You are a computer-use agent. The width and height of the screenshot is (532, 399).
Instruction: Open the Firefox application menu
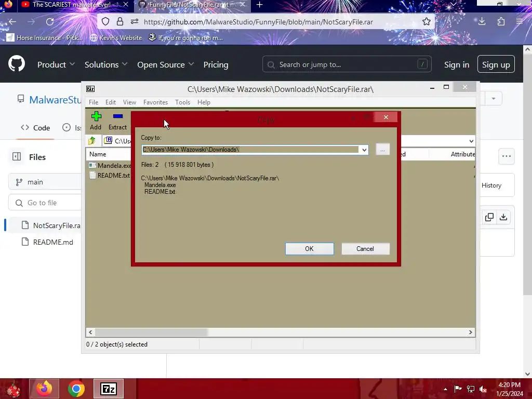(x=520, y=21)
